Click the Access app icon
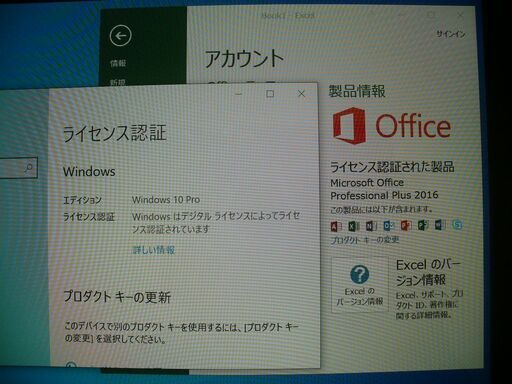This screenshot has height=384, width=512. click(x=336, y=226)
